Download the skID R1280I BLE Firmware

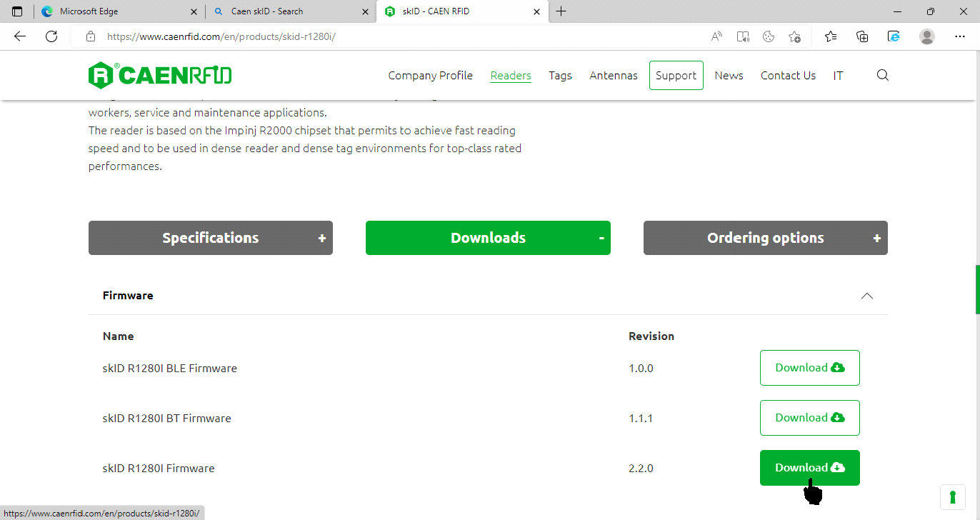809,368
